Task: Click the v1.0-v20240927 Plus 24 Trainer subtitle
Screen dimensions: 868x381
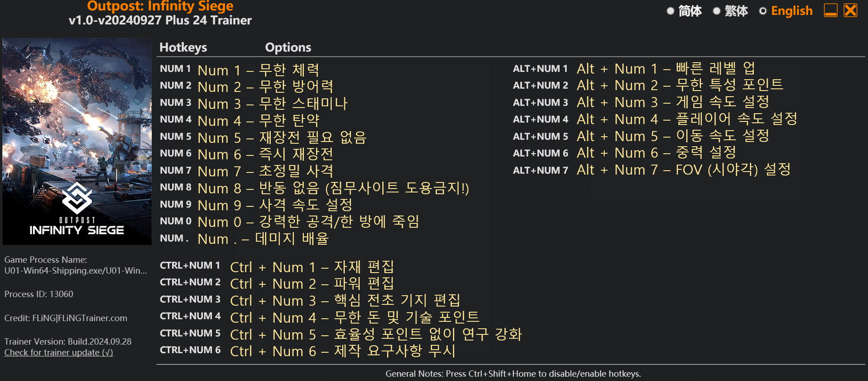Action: pyautogui.click(x=160, y=20)
